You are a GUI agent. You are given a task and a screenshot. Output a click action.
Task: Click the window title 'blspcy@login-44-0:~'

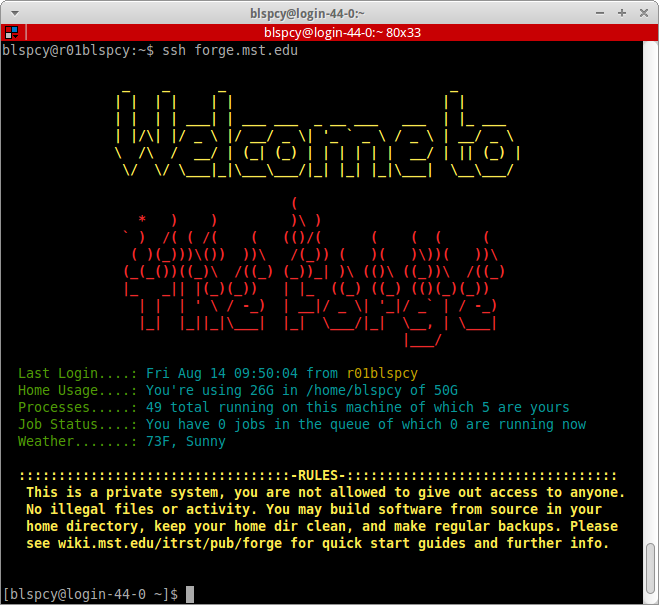pos(307,13)
